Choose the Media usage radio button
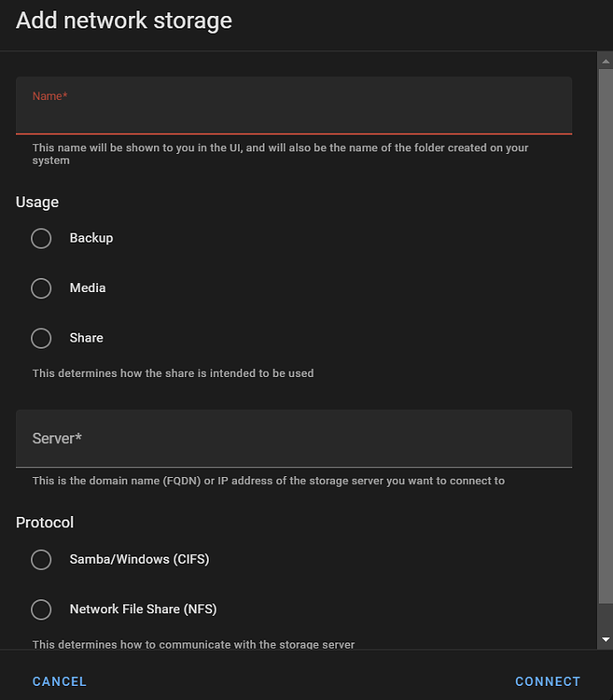 point(41,288)
